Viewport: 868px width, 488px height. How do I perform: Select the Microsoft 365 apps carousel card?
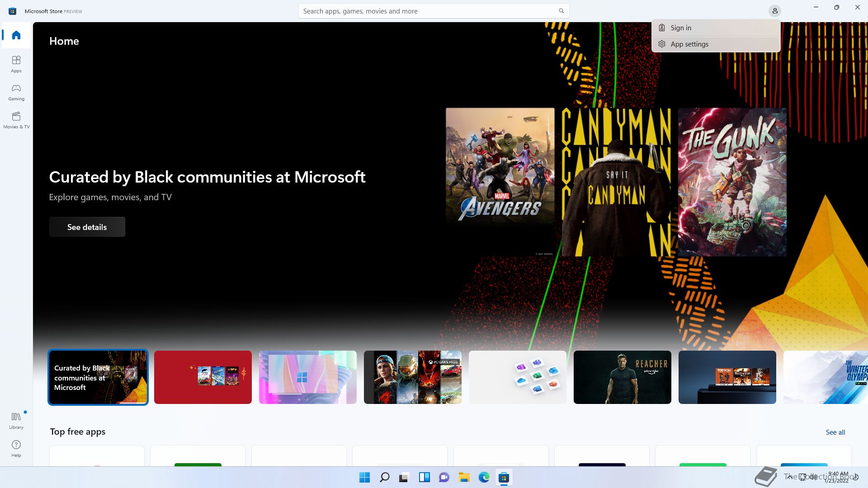coord(518,377)
